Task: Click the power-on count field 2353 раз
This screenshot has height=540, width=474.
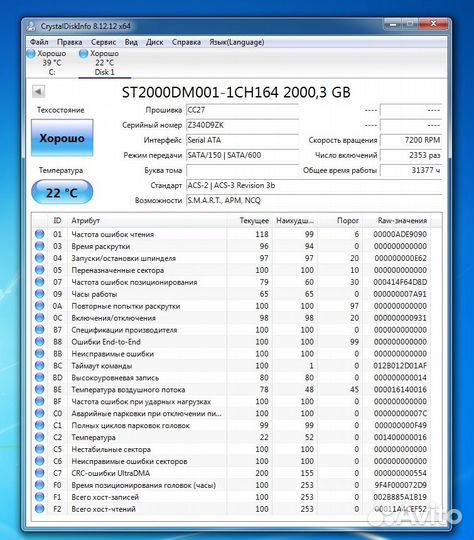Action: tap(411, 155)
